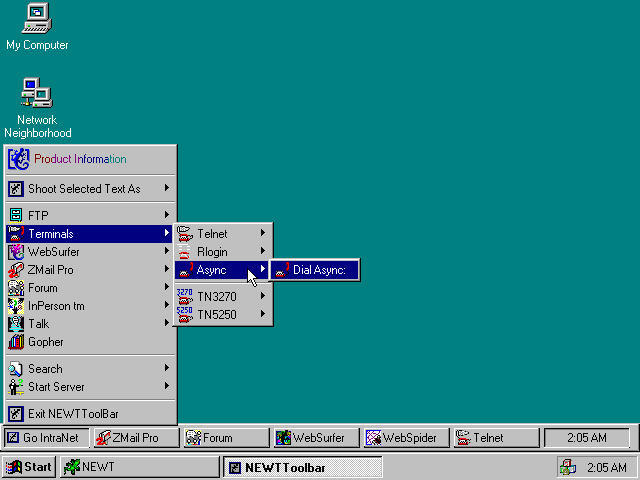Viewport: 640px width, 480px height.
Task: Click the Go IntraNet toolbar button
Action: (x=47, y=438)
